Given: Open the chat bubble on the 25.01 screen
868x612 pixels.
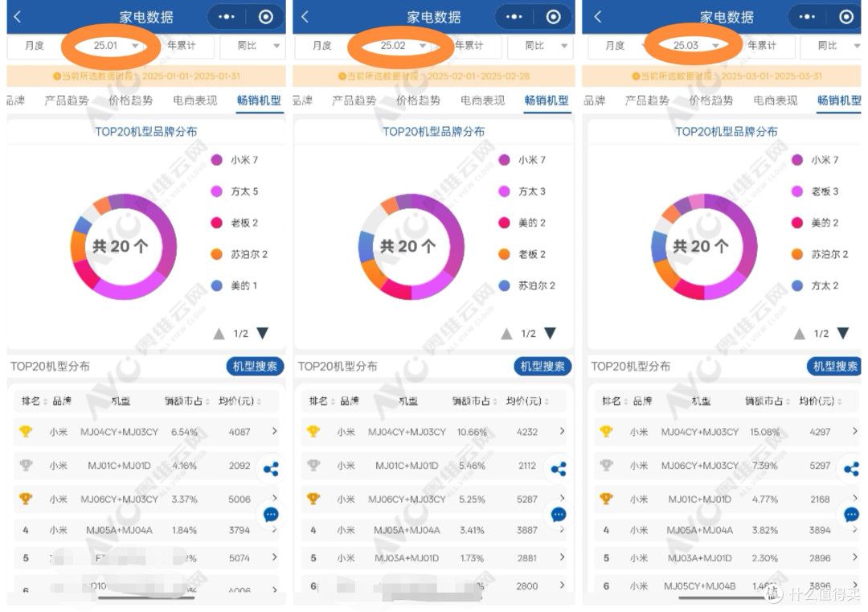Looking at the screenshot, I should (x=271, y=515).
